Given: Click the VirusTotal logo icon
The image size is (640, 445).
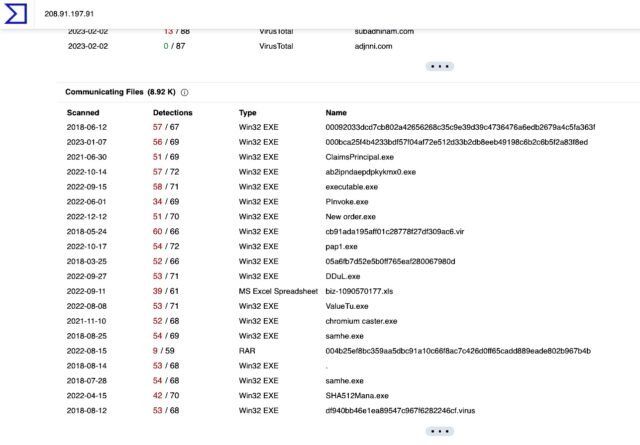Looking at the screenshot, I should [17, 16].
